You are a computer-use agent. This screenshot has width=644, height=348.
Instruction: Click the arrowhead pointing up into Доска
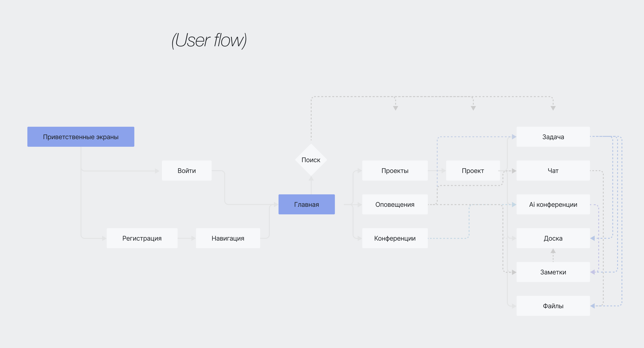(553, 251)
